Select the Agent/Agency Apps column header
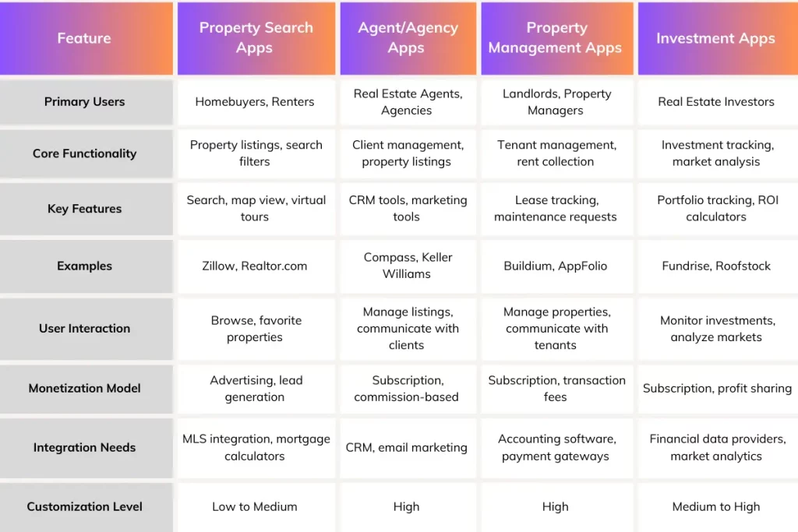 tap(406, 38)
